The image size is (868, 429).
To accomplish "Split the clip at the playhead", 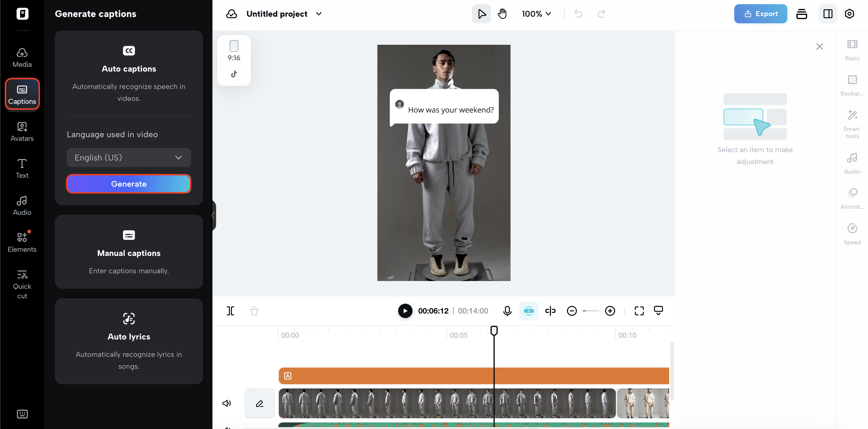I will (230, 311).
